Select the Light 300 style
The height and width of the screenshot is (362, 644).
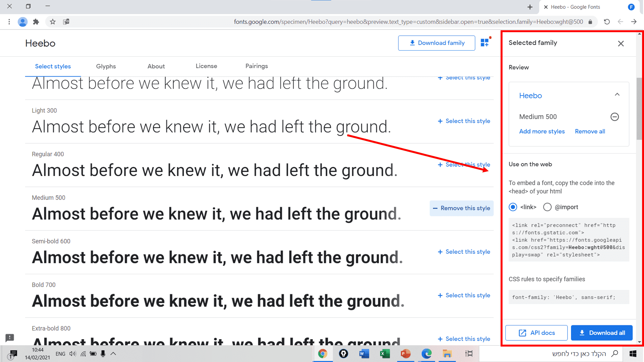click(x=464, y=121)
